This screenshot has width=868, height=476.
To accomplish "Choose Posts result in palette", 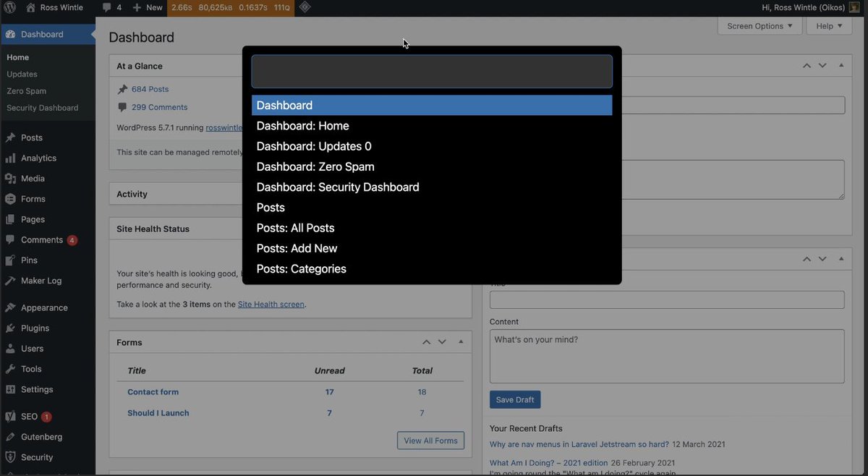I will [x=432, y=208].
